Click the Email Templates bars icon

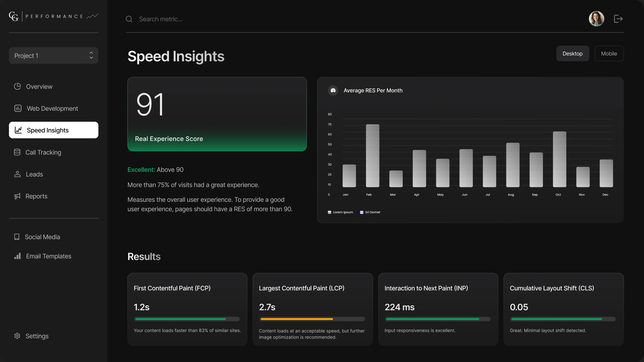(17, 256)
